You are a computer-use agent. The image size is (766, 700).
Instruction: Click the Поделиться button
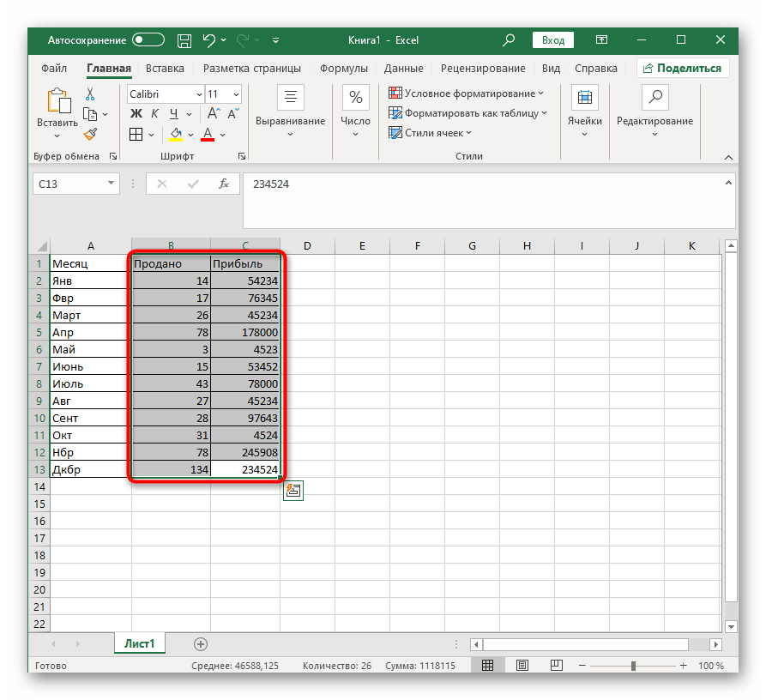[x=683, y=69]
